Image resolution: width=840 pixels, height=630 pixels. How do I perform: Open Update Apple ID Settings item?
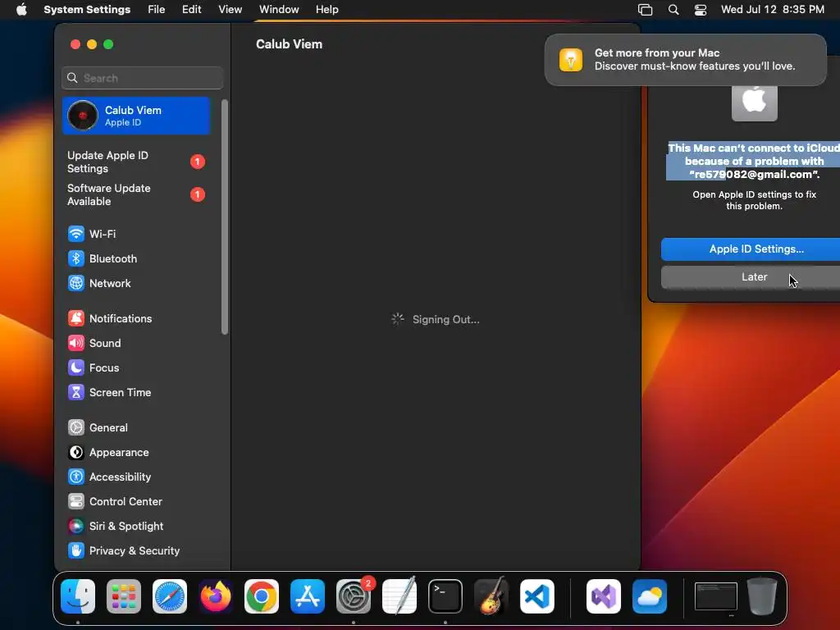coord(136,162)
